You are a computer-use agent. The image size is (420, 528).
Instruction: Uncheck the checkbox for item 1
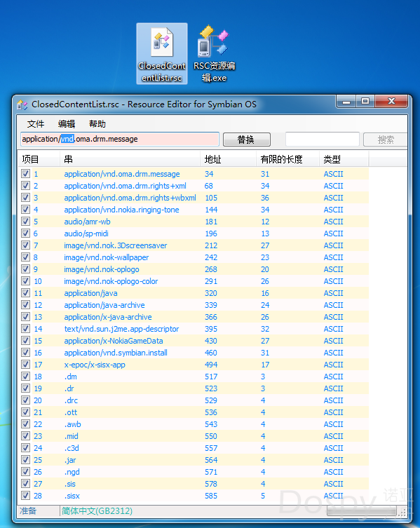pos(26,174)
